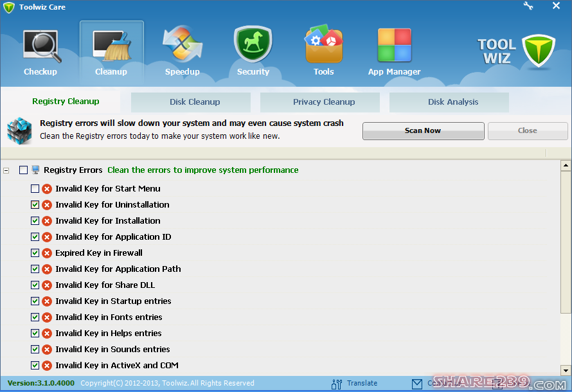The image size is (572, 392).
Task: Uncheck Invalid Key for Installation
Action: point(35,220)
